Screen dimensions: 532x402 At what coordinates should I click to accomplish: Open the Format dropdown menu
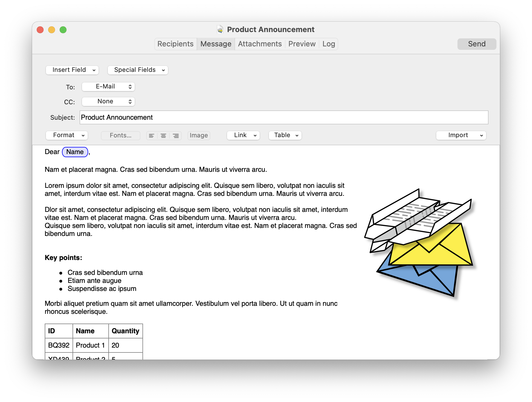point(67,135)
